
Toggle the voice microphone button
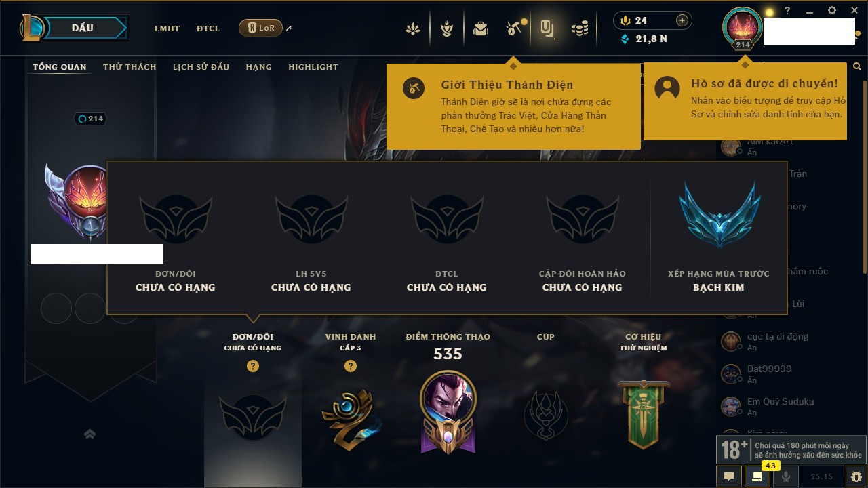(x=786, y=476)
